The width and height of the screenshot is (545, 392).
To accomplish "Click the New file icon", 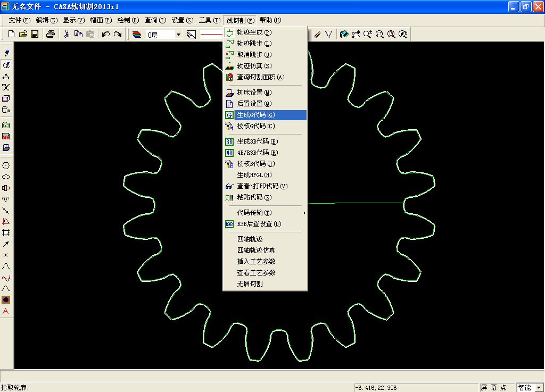I will click(x=11, y=34).
